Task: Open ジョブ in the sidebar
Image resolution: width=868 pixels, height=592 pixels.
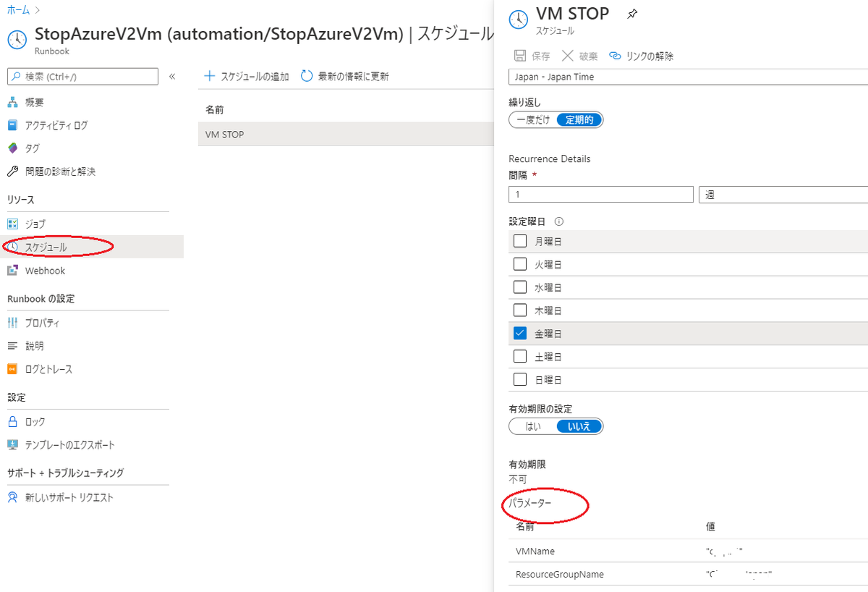Action: [x=35, y=224]
